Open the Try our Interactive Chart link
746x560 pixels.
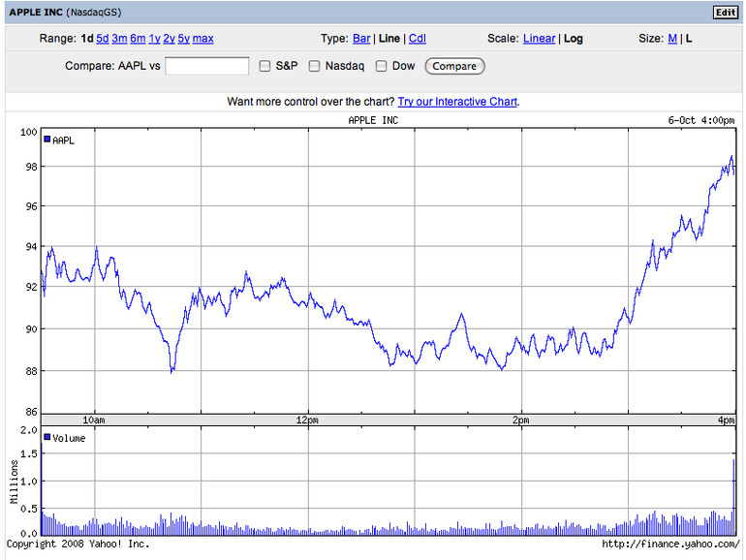(x=457, y=102)
